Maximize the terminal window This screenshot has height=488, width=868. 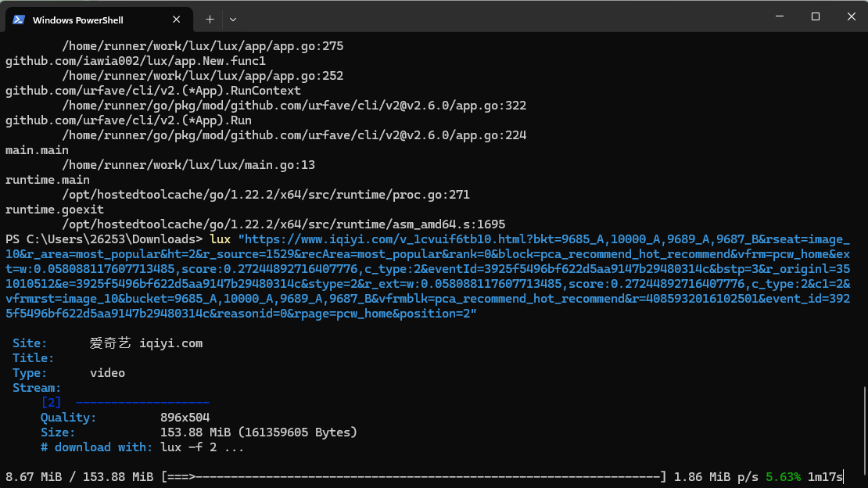[x=816, y=16]
